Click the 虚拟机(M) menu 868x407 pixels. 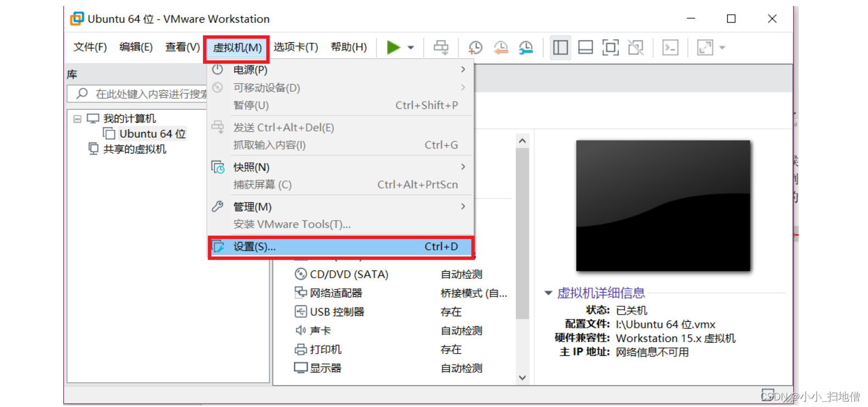(x=237, y=48)
